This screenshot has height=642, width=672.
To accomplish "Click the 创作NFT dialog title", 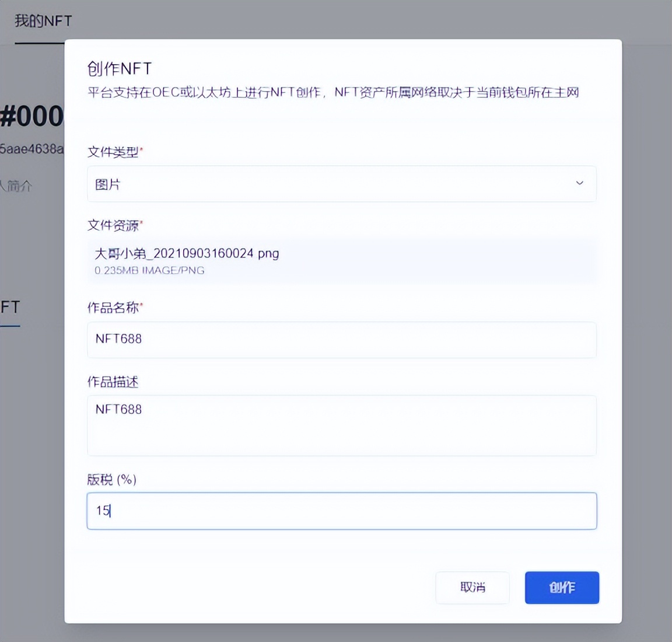I will 119,69.
